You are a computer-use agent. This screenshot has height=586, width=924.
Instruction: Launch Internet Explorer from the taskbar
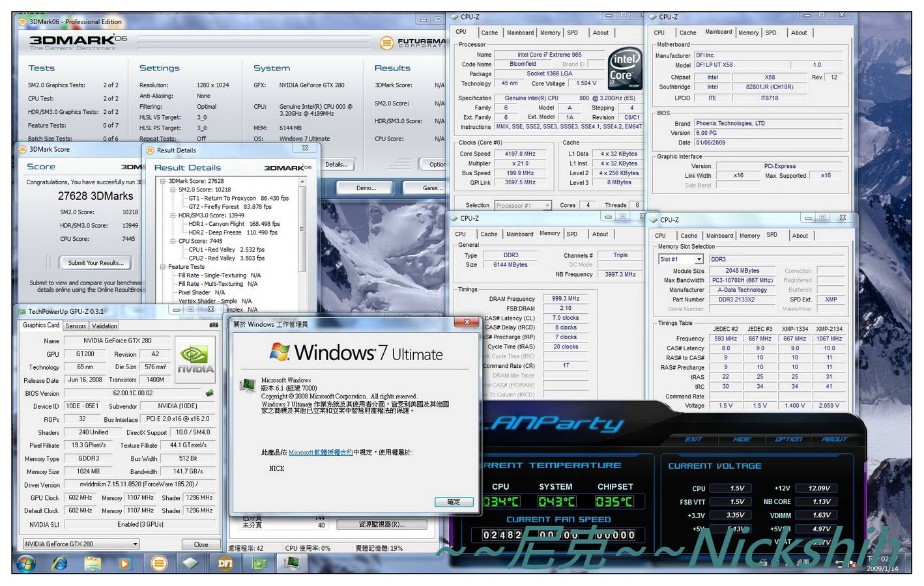click(x=60, y=563)
